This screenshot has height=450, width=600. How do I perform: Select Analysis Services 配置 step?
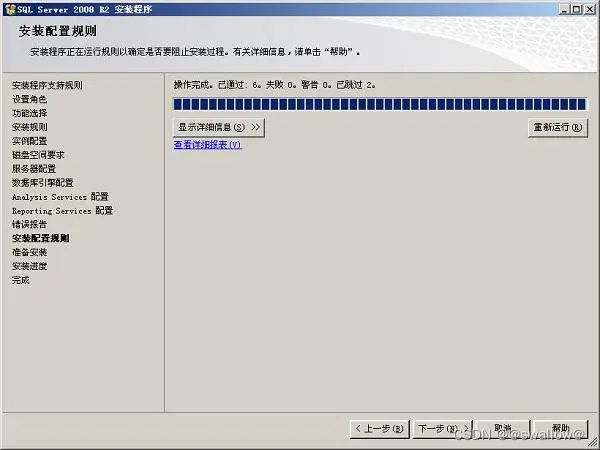coord(60,197)
